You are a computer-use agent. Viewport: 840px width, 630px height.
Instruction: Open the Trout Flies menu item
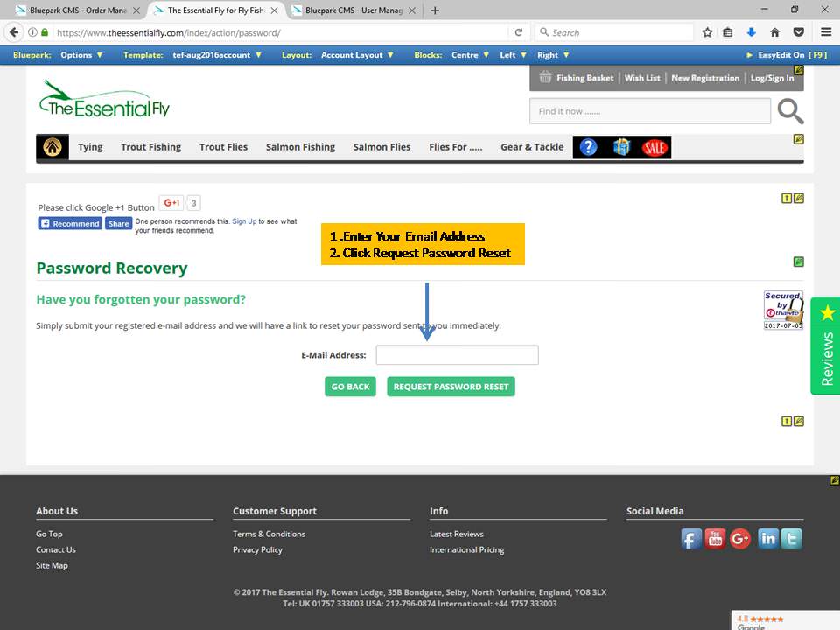pos(223,147)
